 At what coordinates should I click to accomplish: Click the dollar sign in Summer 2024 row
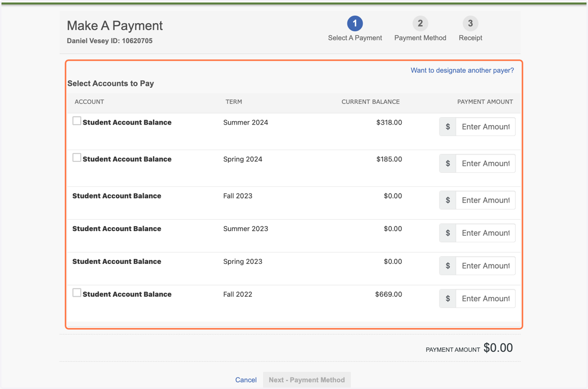[448, 127]
